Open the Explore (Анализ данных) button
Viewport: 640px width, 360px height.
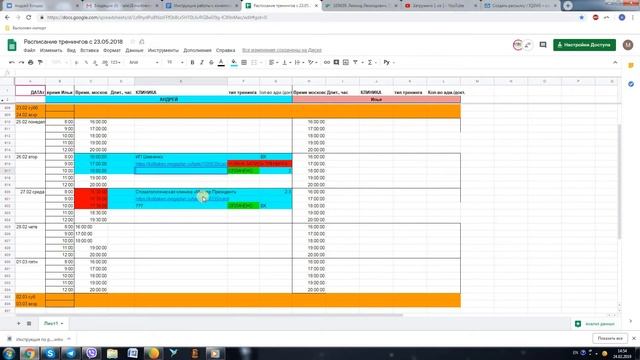[x=595, y=324]
